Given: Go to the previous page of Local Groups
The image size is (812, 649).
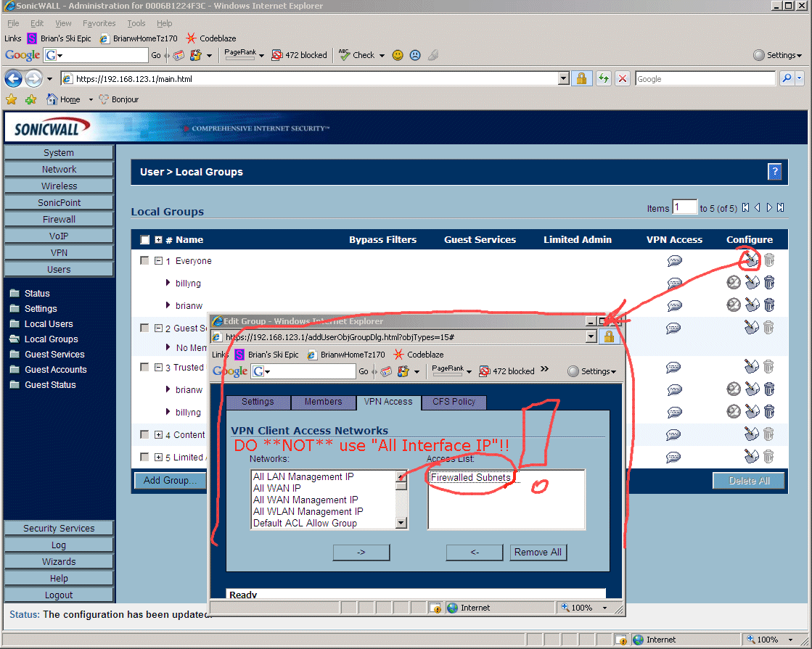Looking at the screenshot, I should click(x=757, y=207).
